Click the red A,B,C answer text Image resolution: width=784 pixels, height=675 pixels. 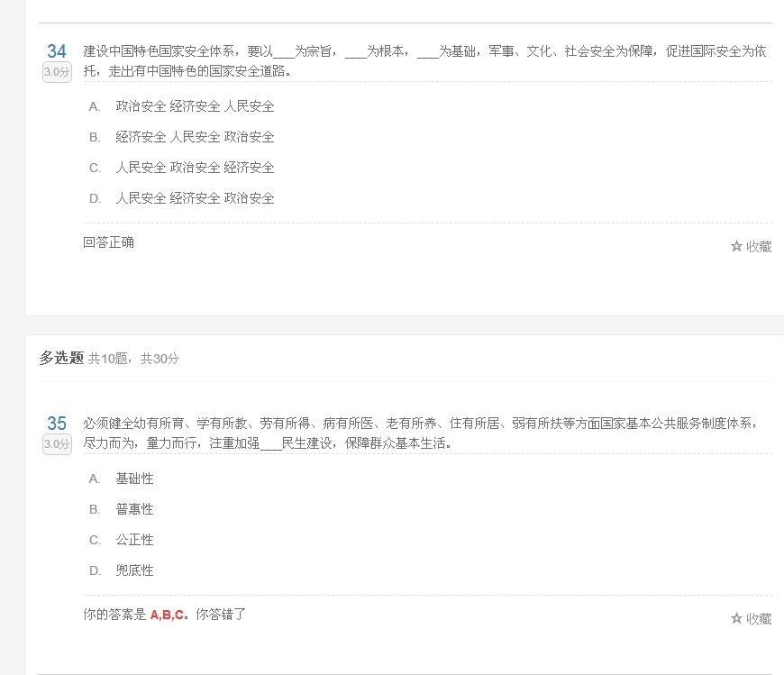[x=167, y=615]
